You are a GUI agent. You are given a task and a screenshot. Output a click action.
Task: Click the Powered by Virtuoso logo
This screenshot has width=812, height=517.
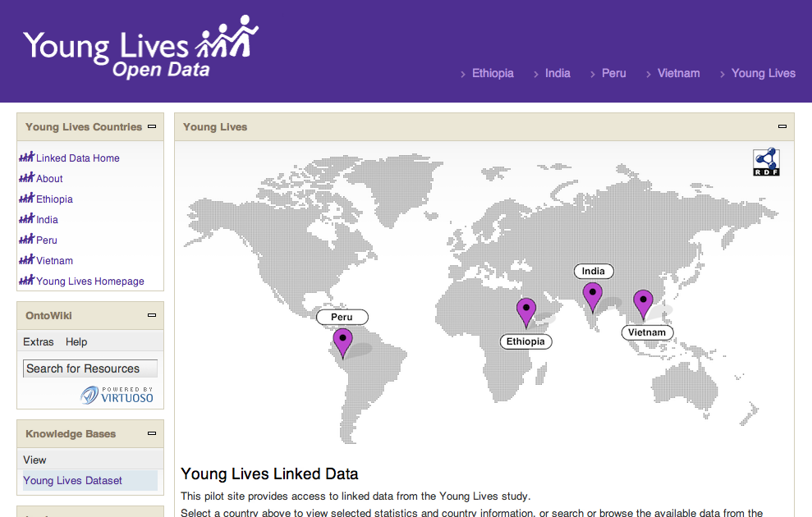point(117,395)
